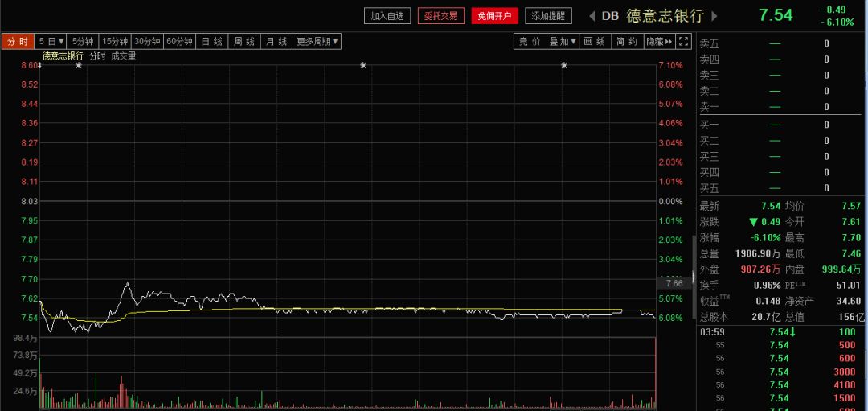Viewport: 868px width, 411px height.
Task: Click the -6.10% change in header
Action: tap(837, 23)
